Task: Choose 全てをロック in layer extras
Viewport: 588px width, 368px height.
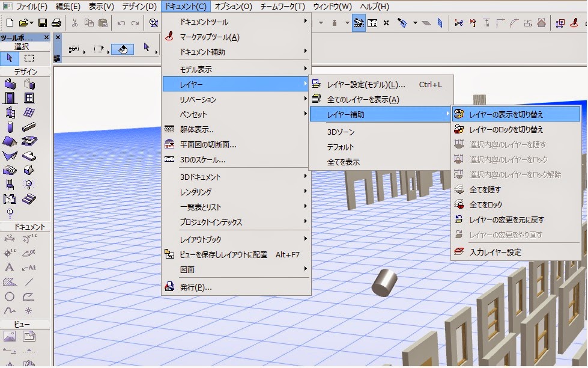Action: click(x=516, y=204)
